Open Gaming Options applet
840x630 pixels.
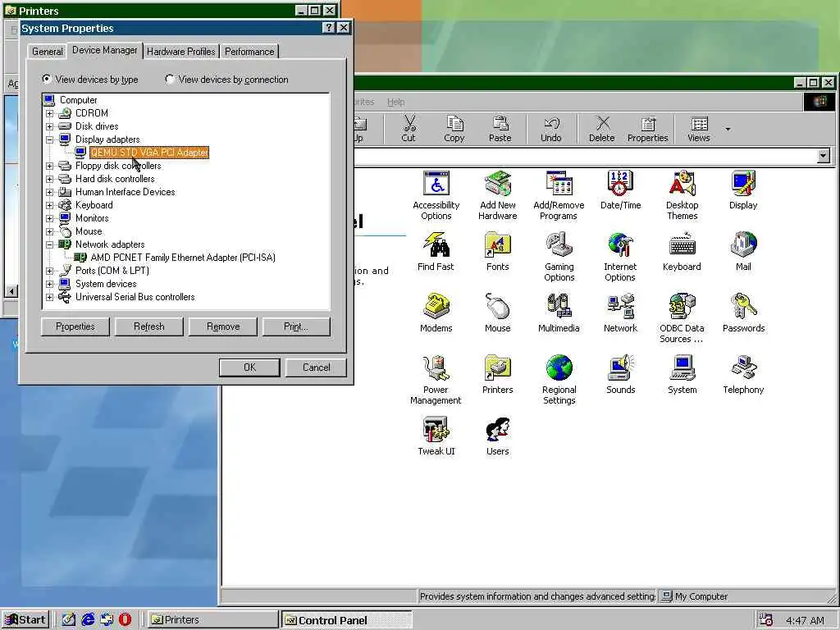pyautogui.click(x=559, y=257)
